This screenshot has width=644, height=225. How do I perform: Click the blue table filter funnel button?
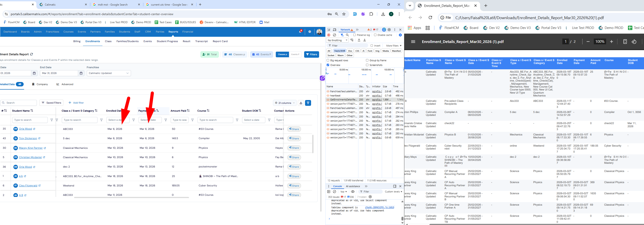click(308, 103)
